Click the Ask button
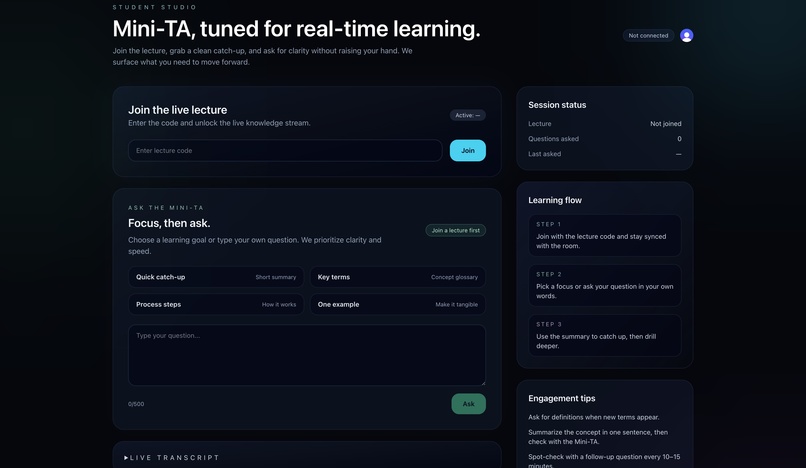The width and height of the screenshot is (806, 468). coord(468,404)
